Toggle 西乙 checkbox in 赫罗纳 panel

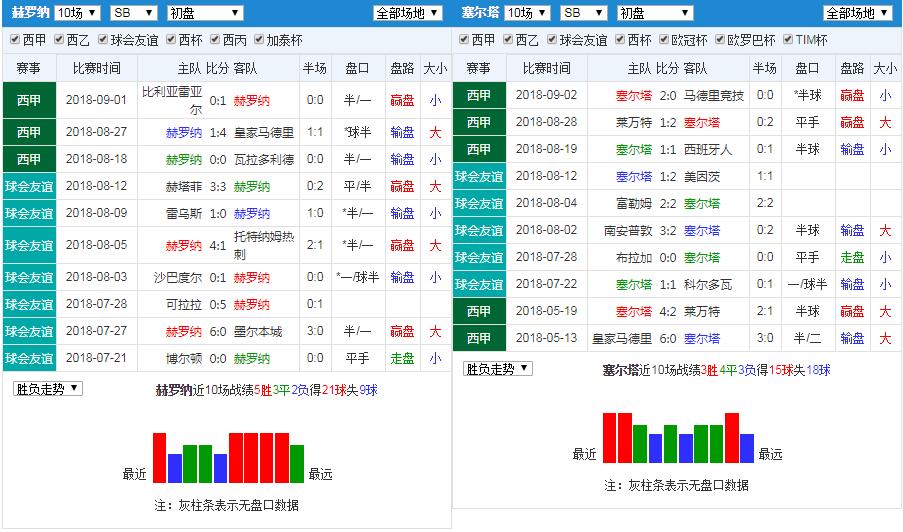(x=59, y=40)
